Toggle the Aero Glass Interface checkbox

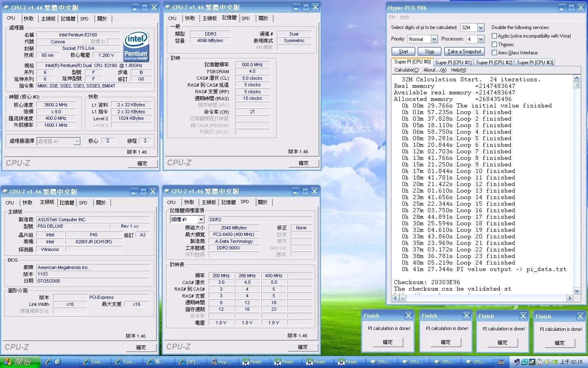[494, 53]
